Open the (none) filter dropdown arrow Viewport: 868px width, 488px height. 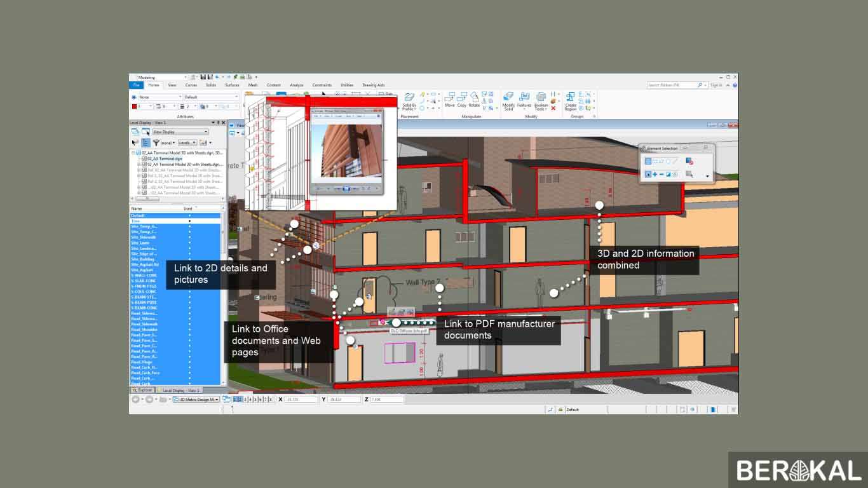click(174, 143)
